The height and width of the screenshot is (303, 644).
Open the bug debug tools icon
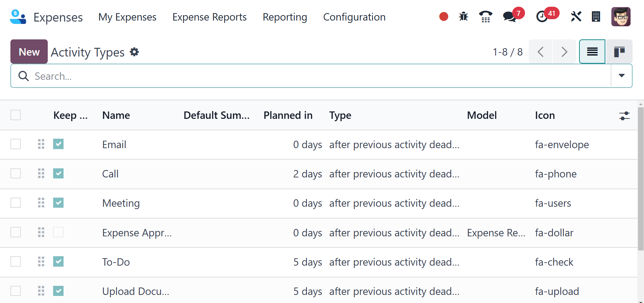pos(463,16)
